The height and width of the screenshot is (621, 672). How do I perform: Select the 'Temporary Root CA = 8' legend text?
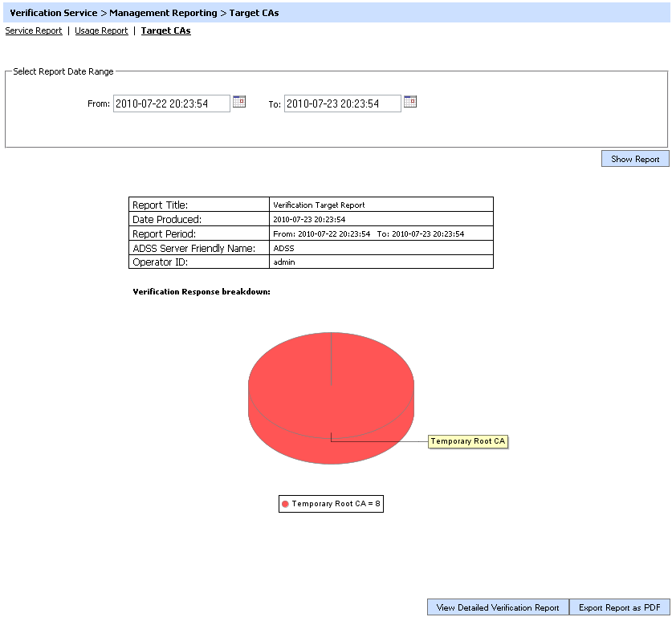[x=336, y=504]
